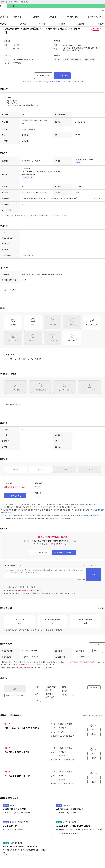Open the 출산휴가·육아휴직 menu
Screen dimensions: 105x868
coord(96,17)
